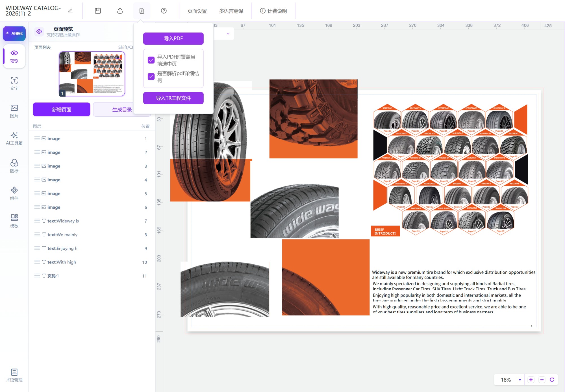565x392 pixels.
Task: Open the AI工具箱 toolbox
Action: [x=14, y=139]
